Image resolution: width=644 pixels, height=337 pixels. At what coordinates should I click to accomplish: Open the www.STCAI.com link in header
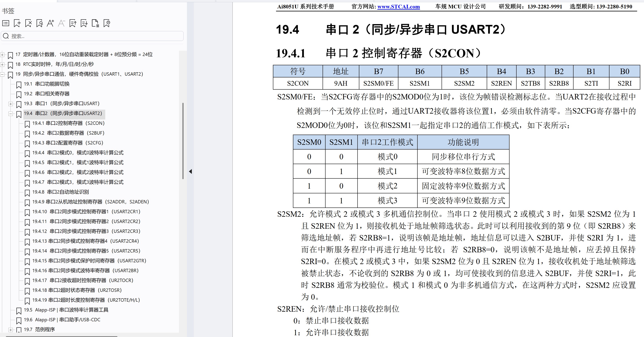pyautogui.click(x=399, y=7)
